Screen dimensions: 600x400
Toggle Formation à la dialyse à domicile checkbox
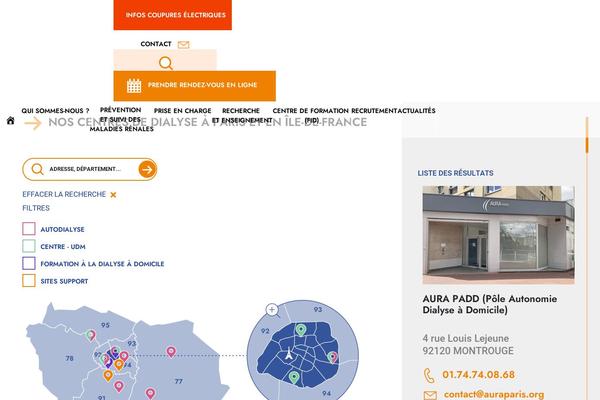[x=29, y=263]
